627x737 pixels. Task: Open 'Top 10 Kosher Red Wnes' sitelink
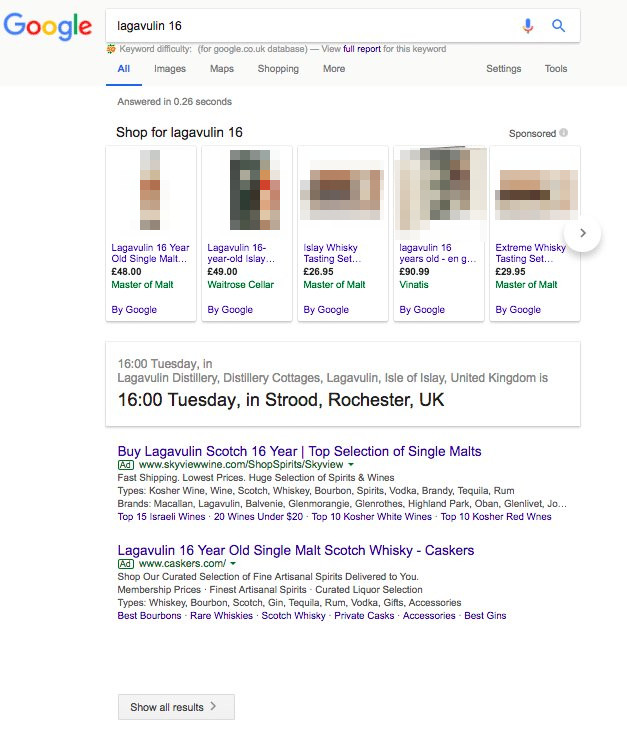pyautogui.click(x=496, y=517)
